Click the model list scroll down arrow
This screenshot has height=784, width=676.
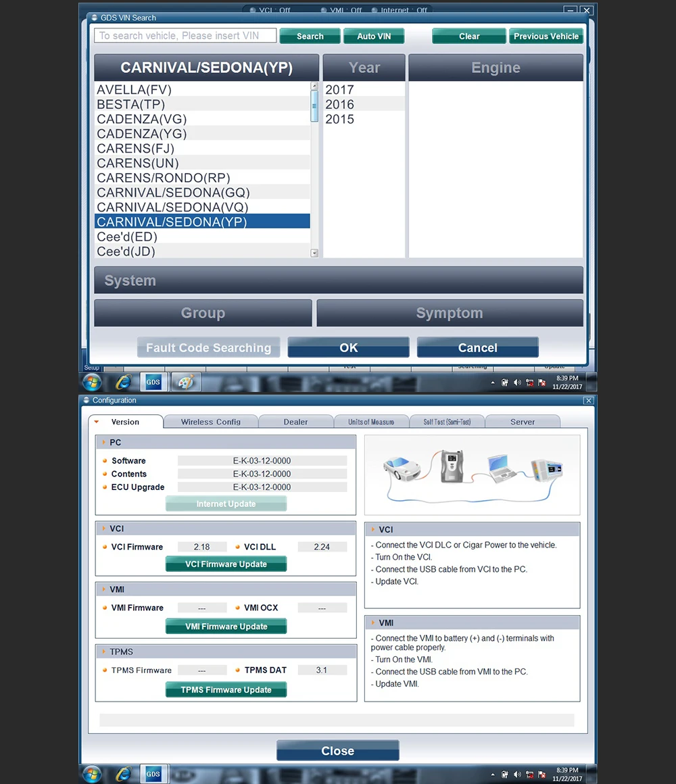[x=314, y=253]
